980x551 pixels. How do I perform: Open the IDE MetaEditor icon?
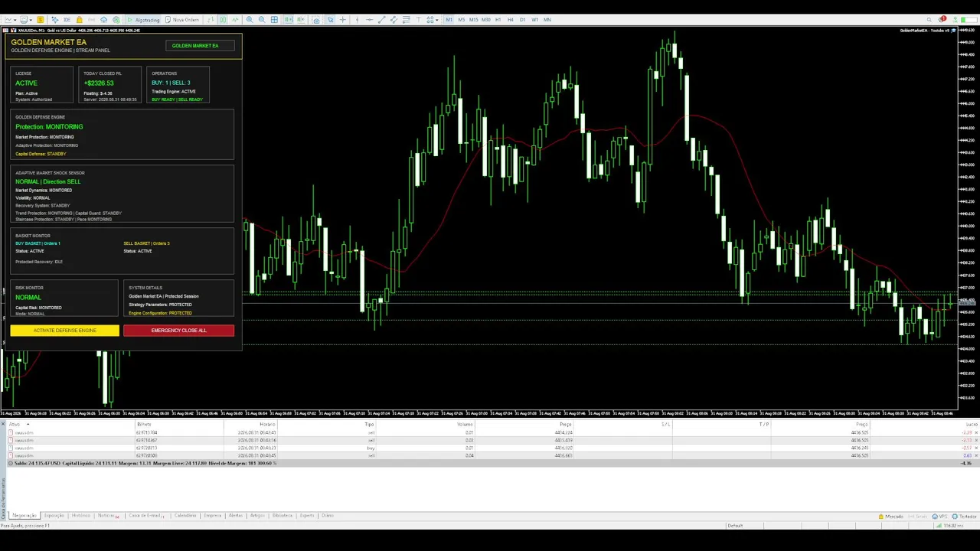(x=67, y=19)
